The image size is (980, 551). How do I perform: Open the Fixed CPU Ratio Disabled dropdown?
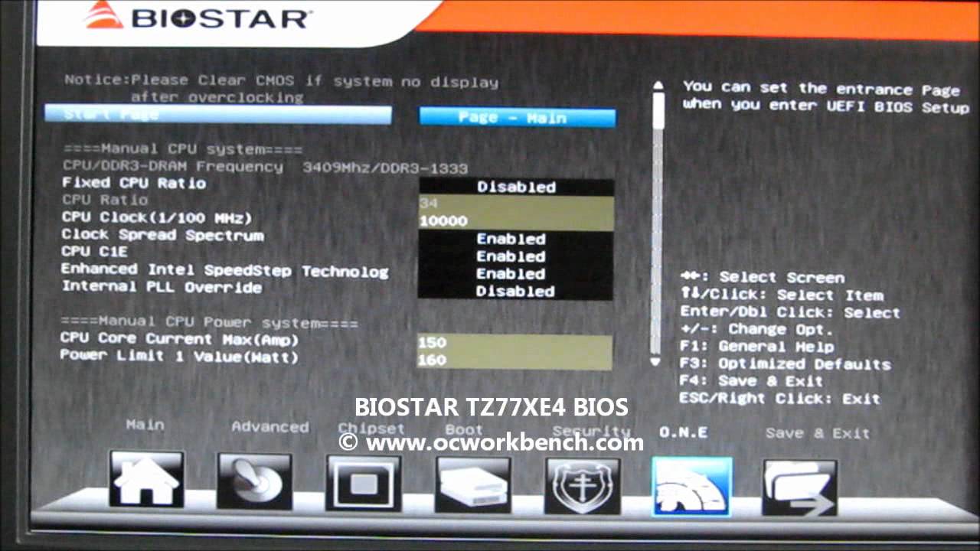pyautogui.click(x=516, y=187)
